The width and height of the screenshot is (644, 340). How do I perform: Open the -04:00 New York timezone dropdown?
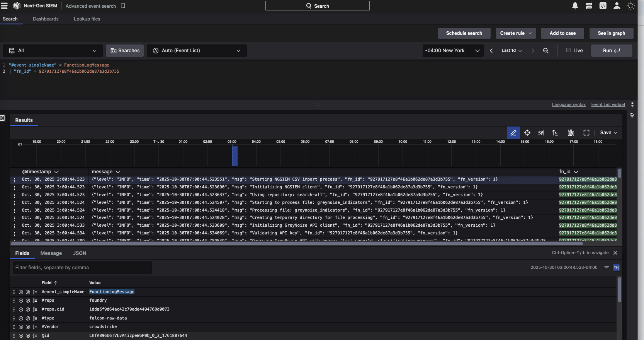pyautogui.click(x=452, y=51)
